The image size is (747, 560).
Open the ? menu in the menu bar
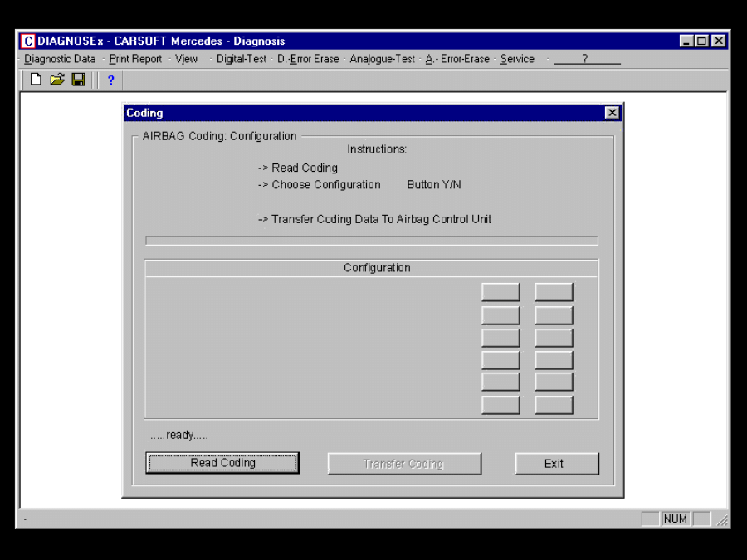585,59
